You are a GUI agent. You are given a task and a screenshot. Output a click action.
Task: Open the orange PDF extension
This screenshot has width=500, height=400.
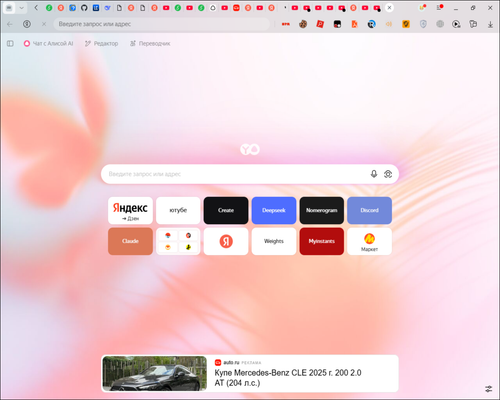[x=354, y=24]
